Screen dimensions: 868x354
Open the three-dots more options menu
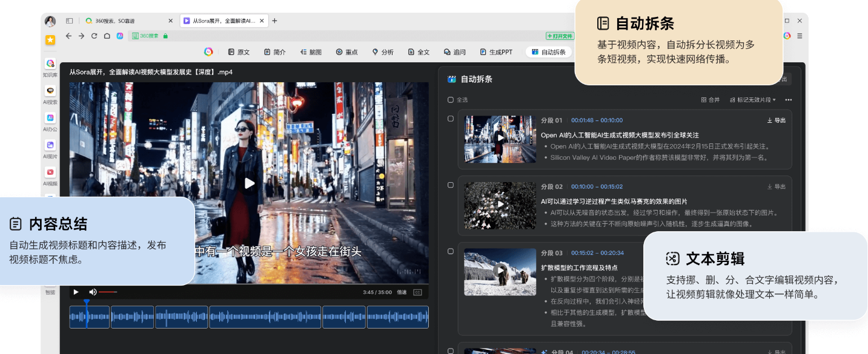(788, 100)
